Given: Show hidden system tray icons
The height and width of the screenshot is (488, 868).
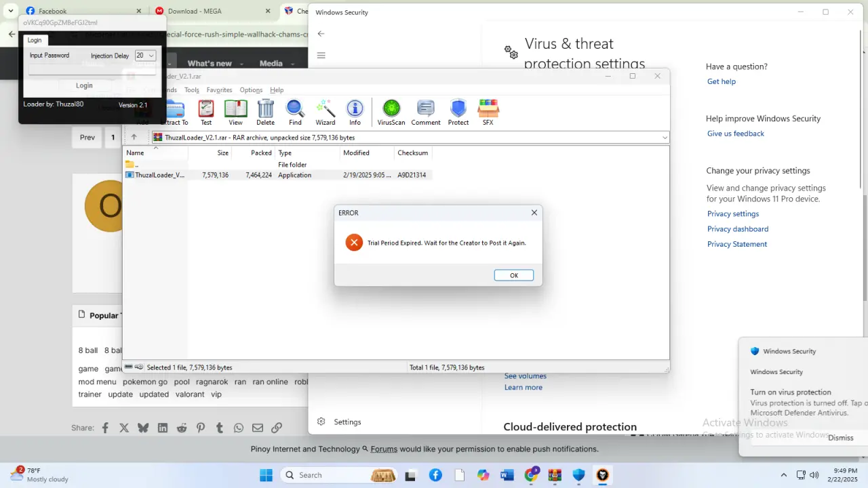Looking at the screenshot, I should (784, 475).
